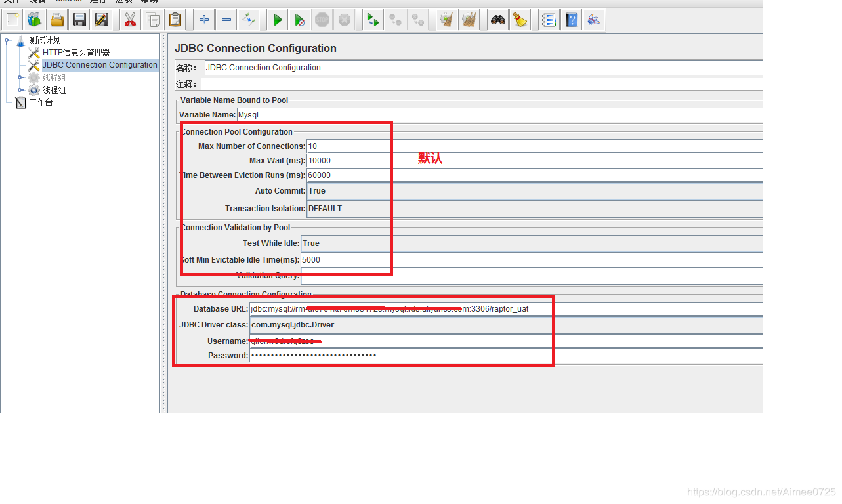Viewport: 842px width, 504px height.
Task: Click the Variable Name field containing Mysql
Action: coord(499,115)
